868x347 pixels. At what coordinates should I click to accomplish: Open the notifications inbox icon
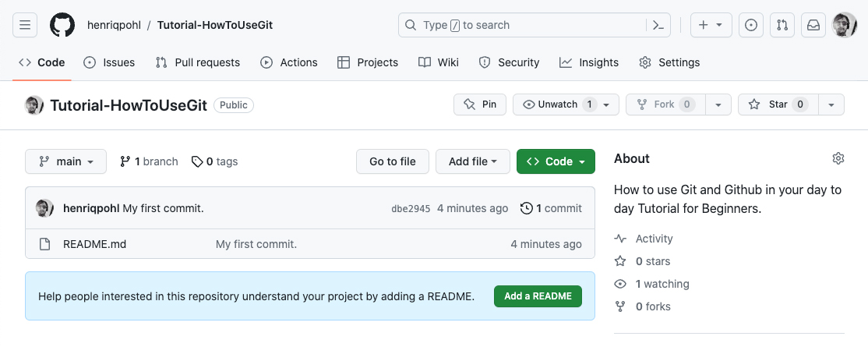pos(813,25)
